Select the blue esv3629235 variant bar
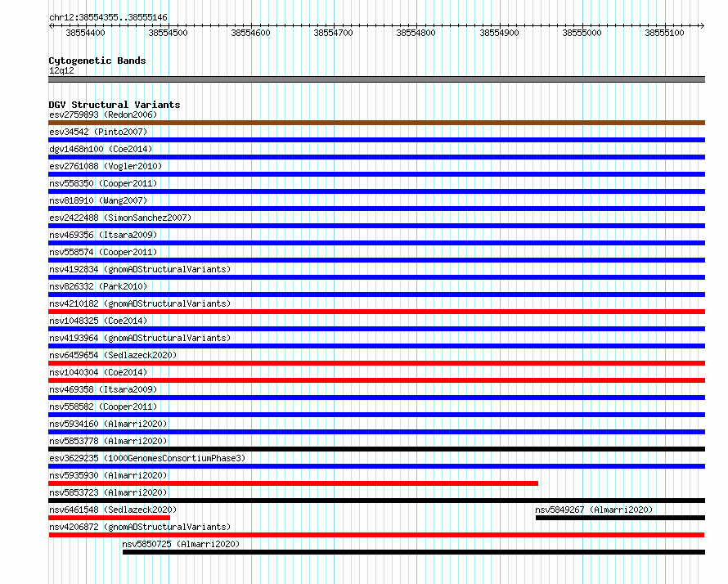 click(x=376, y=466)
